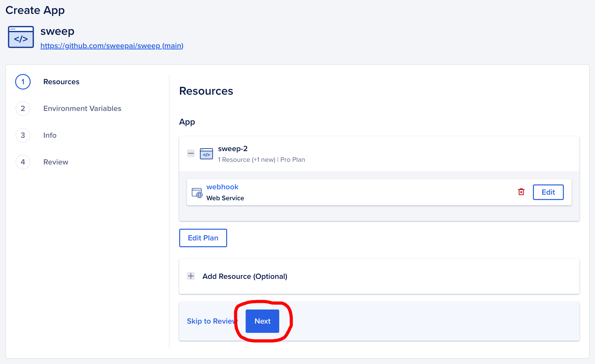Select the Resources step label in the sidebar
Viewport: 595px width, 364px height.
click(x=61, y=82)
